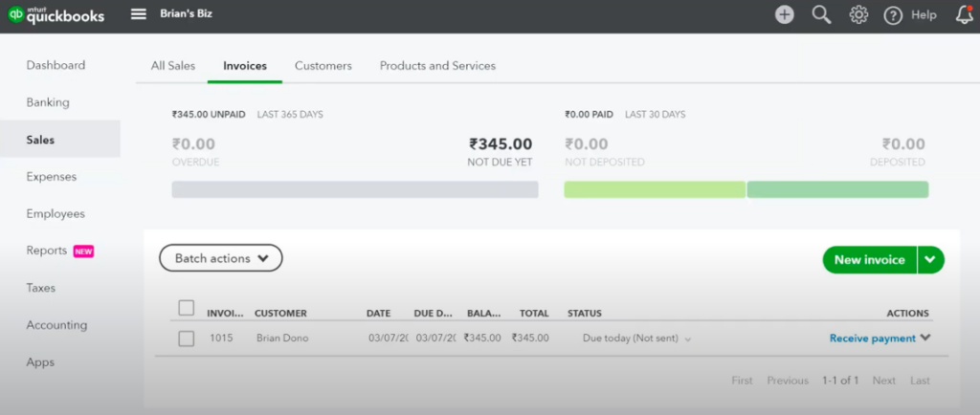Switch to Invoices tab

pos(245,66)
